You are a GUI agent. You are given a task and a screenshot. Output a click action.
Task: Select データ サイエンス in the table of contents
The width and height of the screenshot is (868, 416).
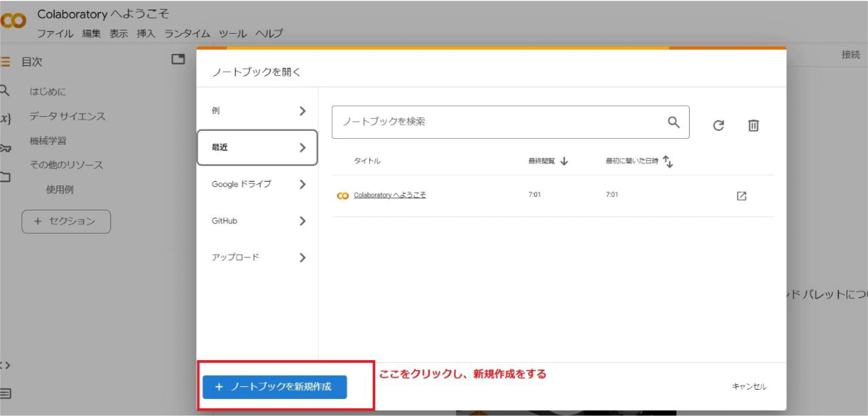(x=67, y=116)
